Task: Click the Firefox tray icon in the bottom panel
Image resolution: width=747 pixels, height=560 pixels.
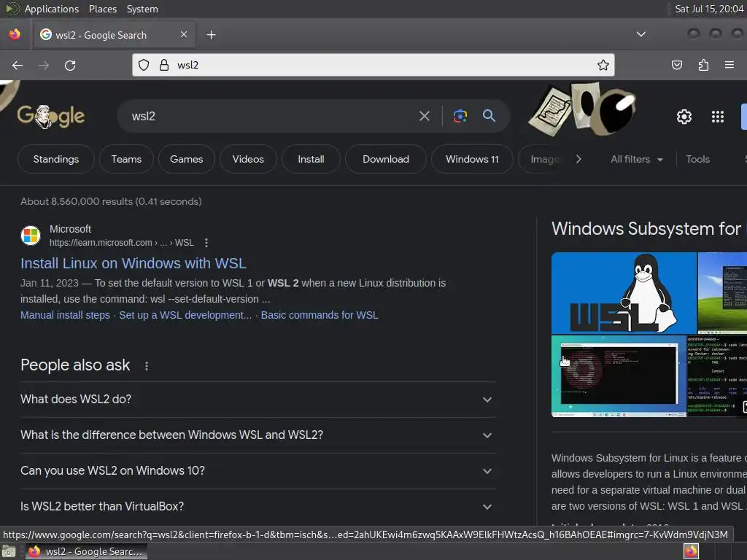Action: pos(691,551)
